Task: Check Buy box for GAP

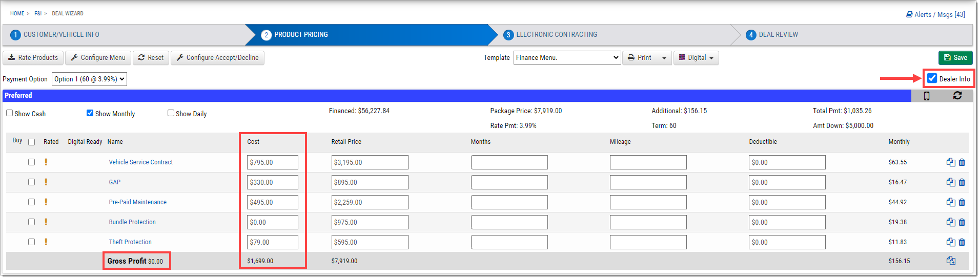Action: tap(31, 182)
